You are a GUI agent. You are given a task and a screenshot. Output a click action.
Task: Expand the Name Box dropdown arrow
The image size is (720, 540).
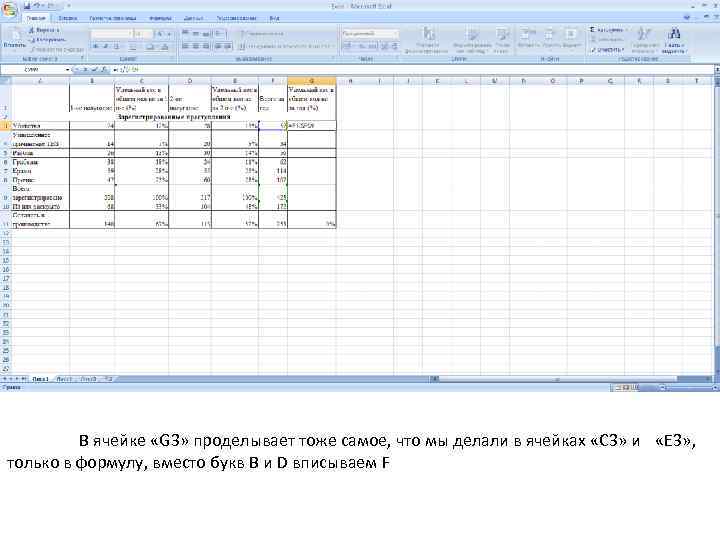coord(68,70)
